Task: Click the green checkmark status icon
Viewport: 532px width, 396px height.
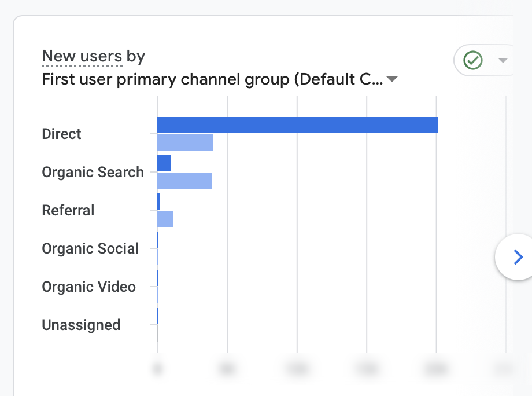Action: point(472,60)
